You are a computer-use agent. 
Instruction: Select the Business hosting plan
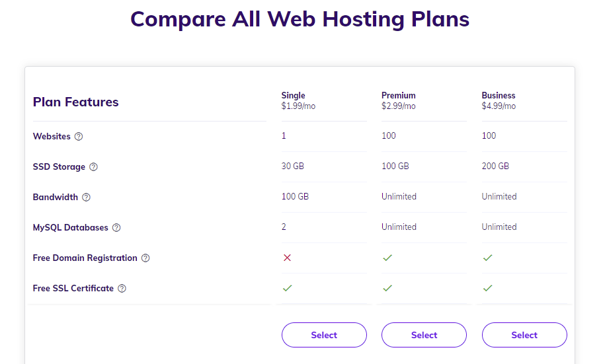[524, 335]
